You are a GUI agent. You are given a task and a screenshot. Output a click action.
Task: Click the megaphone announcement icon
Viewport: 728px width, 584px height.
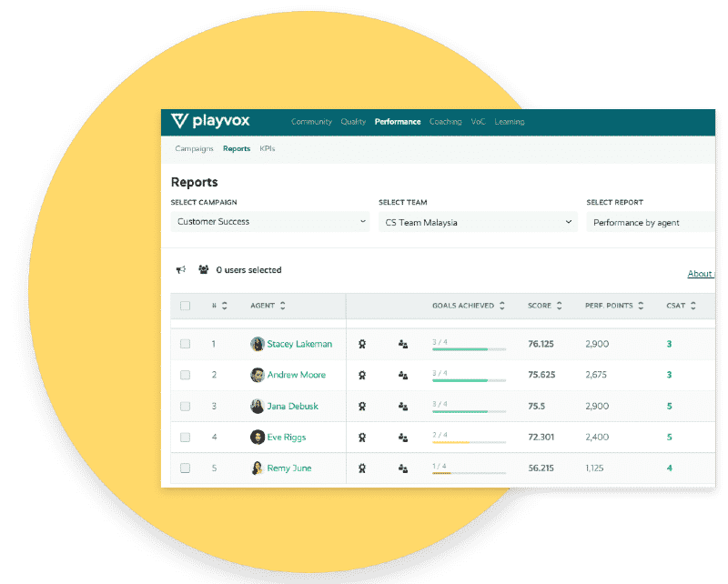click(181, 270)
